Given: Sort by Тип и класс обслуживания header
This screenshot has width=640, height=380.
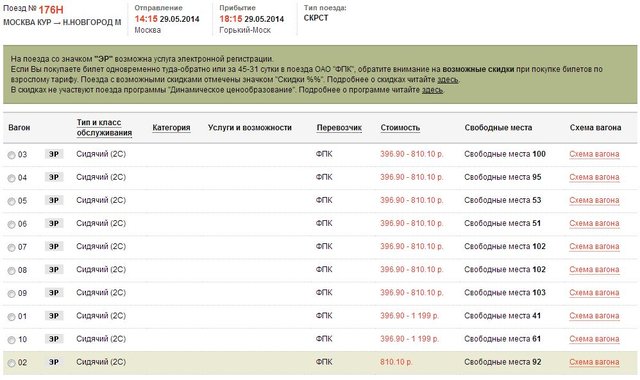Looking at the screenshot, I should tap(104, 128).
